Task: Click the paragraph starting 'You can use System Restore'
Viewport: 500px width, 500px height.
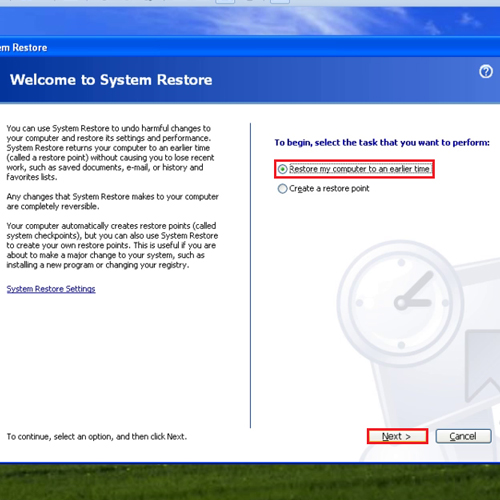Action: tap(110, 153)
